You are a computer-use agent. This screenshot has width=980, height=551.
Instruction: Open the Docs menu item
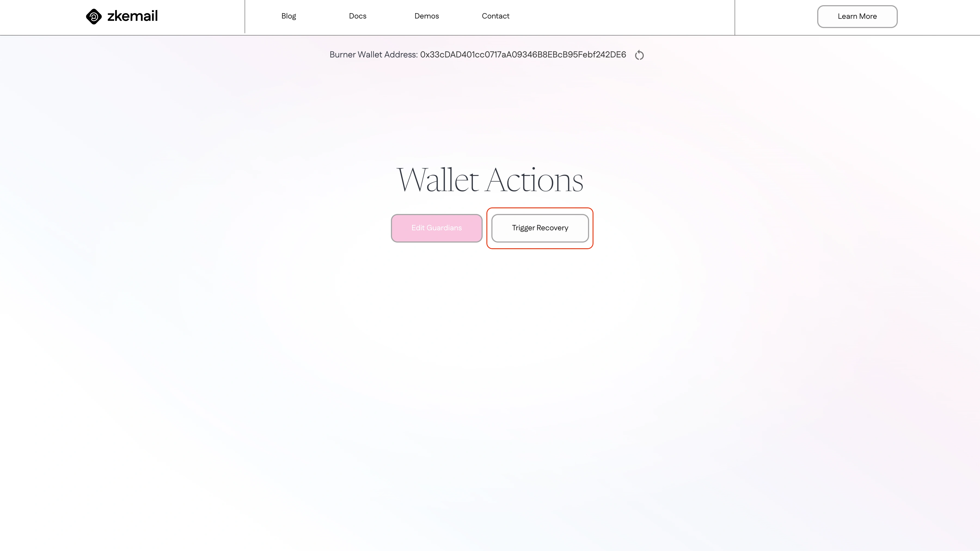pyautogui.click(x=357, y=16)
